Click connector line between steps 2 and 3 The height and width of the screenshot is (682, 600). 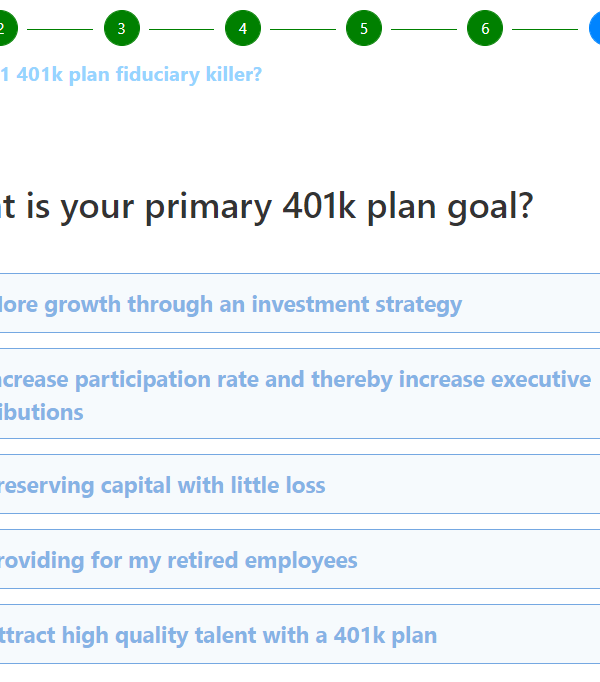click(61, 29)
